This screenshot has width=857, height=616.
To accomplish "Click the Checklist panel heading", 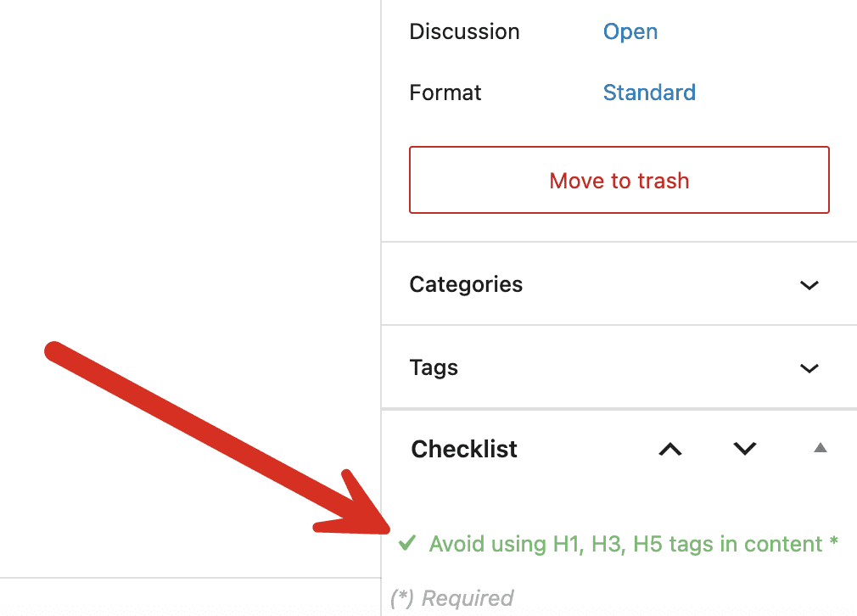I will (464, 449).
